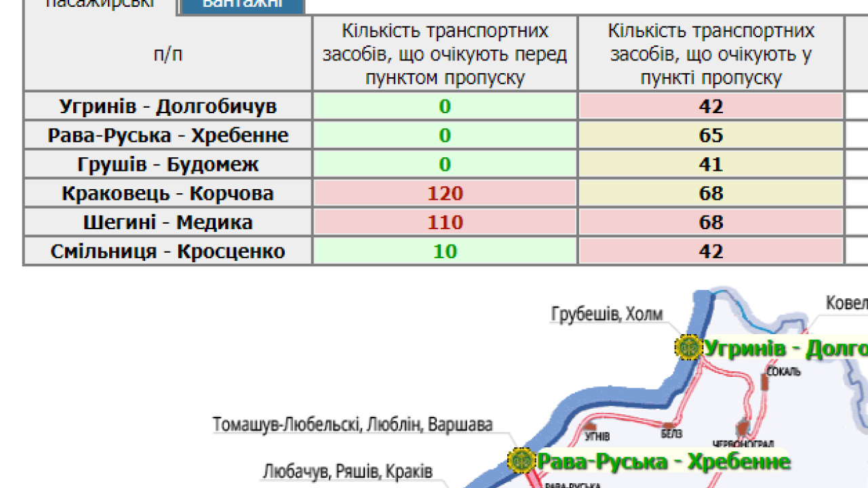Click the red 110 queue value cell
The image size is (868, 488).
coord(445,222)
